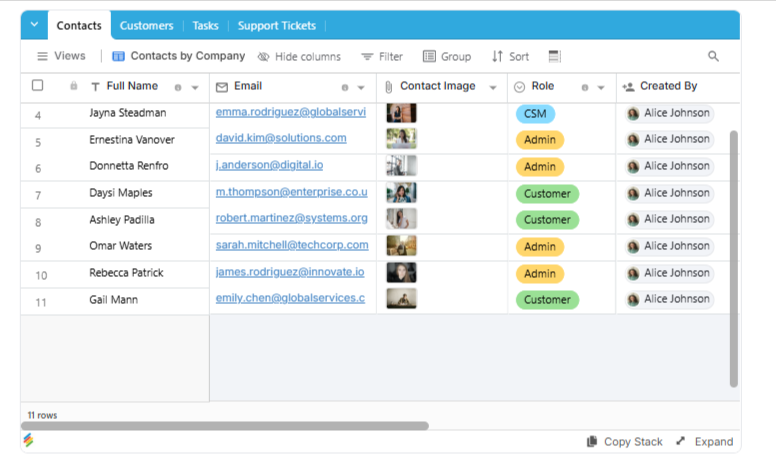Open m.thompson@enterprise.co.u email link
The width and height of the screenshot is (776, 461).
pyautogui.click(x=291, y=192)
